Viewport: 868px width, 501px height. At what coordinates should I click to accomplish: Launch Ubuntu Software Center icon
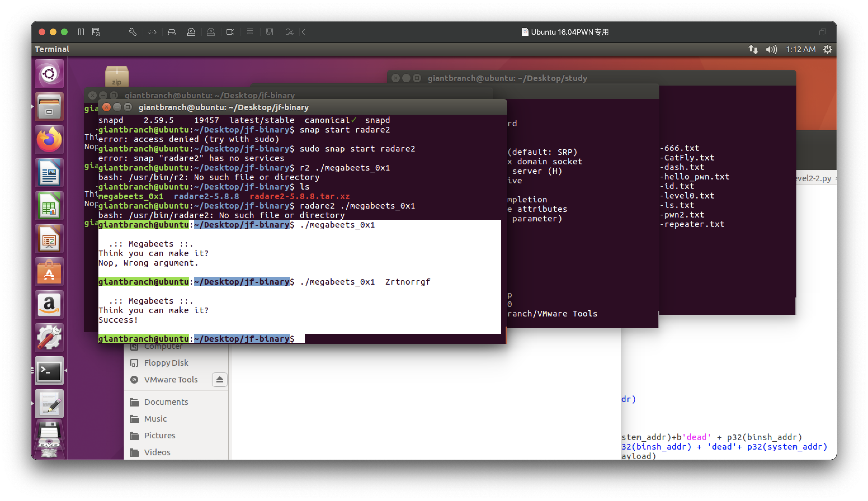49,271
